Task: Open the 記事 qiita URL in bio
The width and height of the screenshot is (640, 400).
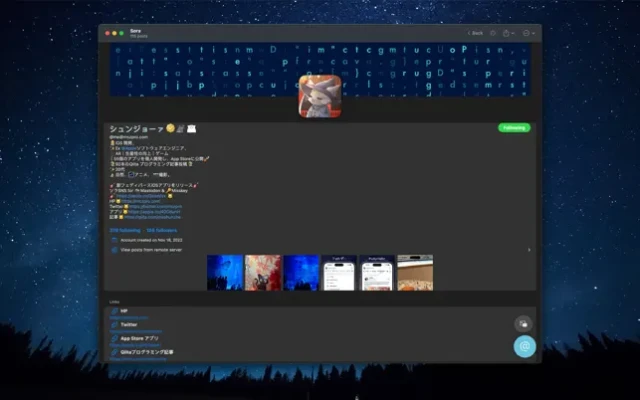Action: 153,217
